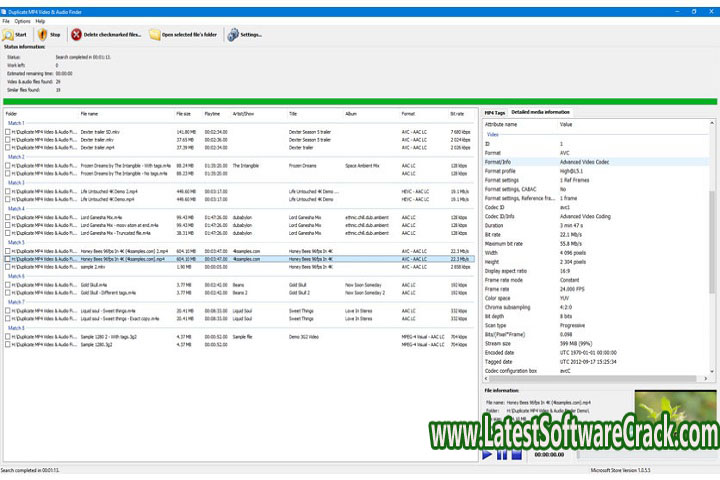Click the red Delete checkmarked files icon
This screenshot has height=480, width=720.
coord(76,34)
